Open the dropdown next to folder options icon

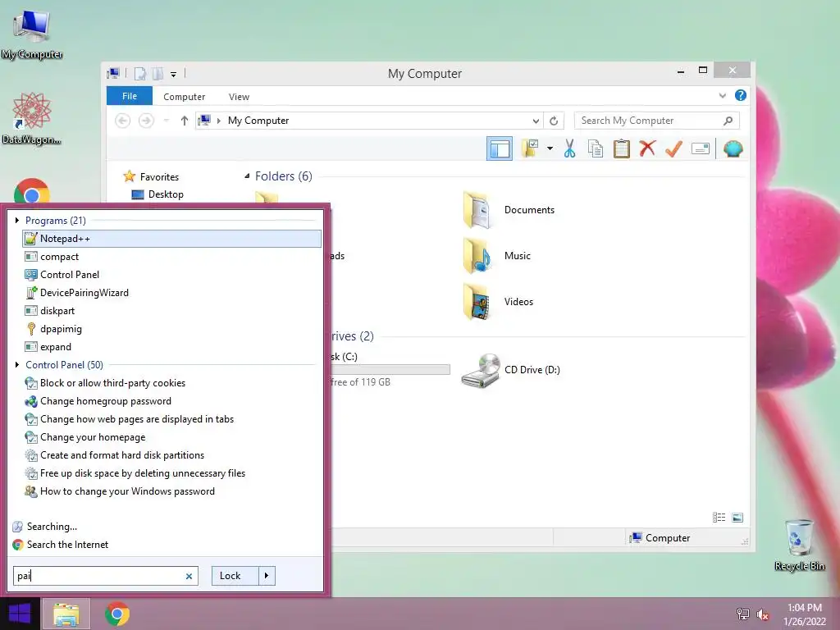[550, 148]
